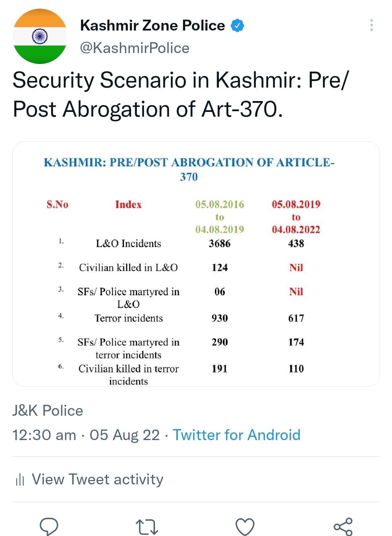
Task: Like the tweet with the heart icon
Action: (x=245, y=527)
